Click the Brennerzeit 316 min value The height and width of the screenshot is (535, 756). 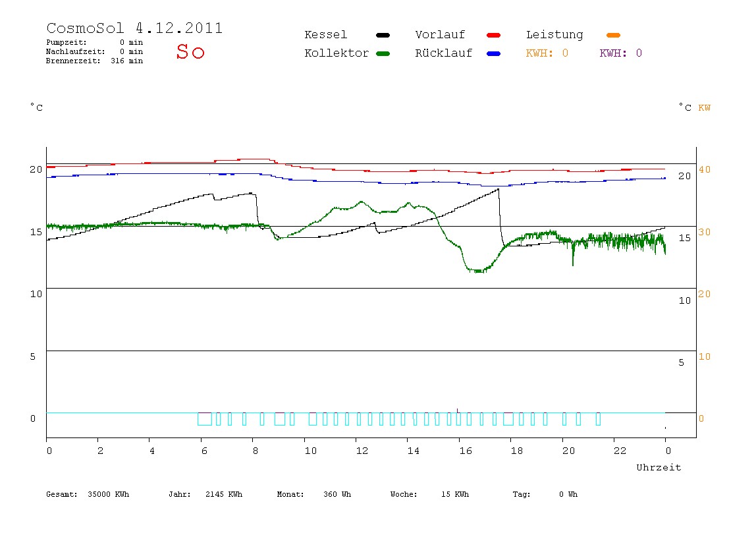pos(127,61)
